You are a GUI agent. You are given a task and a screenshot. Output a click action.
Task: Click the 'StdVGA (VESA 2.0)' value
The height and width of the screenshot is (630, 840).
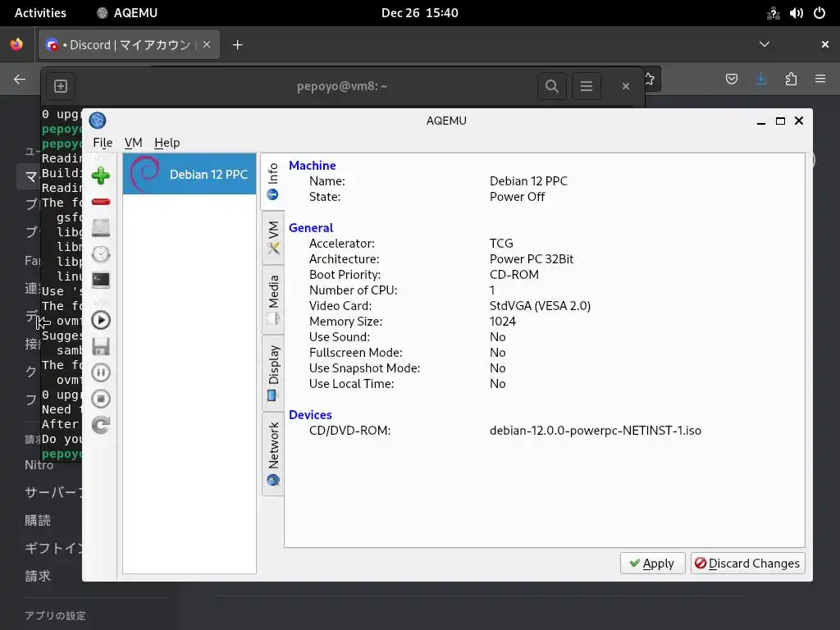[x=540, y=305]
